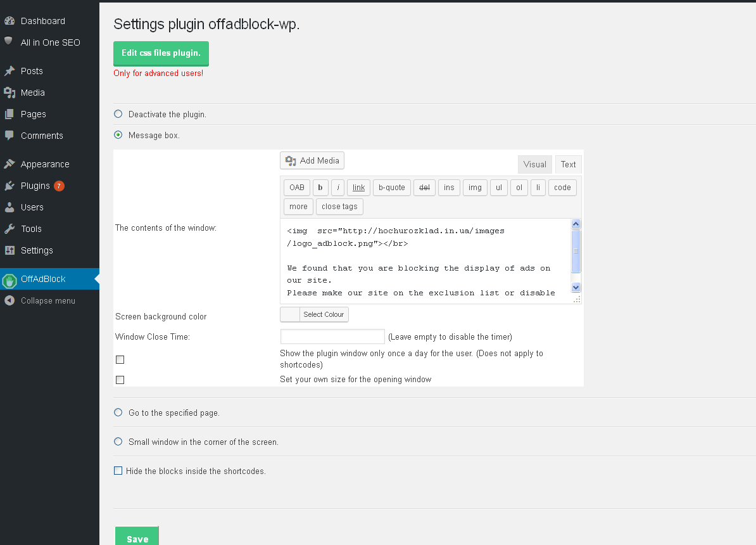Click the code quicktag button

click(x=562, y=188)
